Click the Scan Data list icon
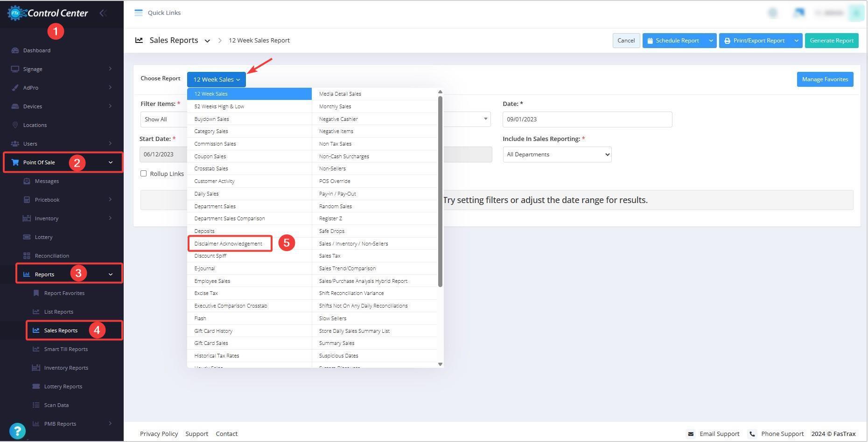 click(36, 405)
